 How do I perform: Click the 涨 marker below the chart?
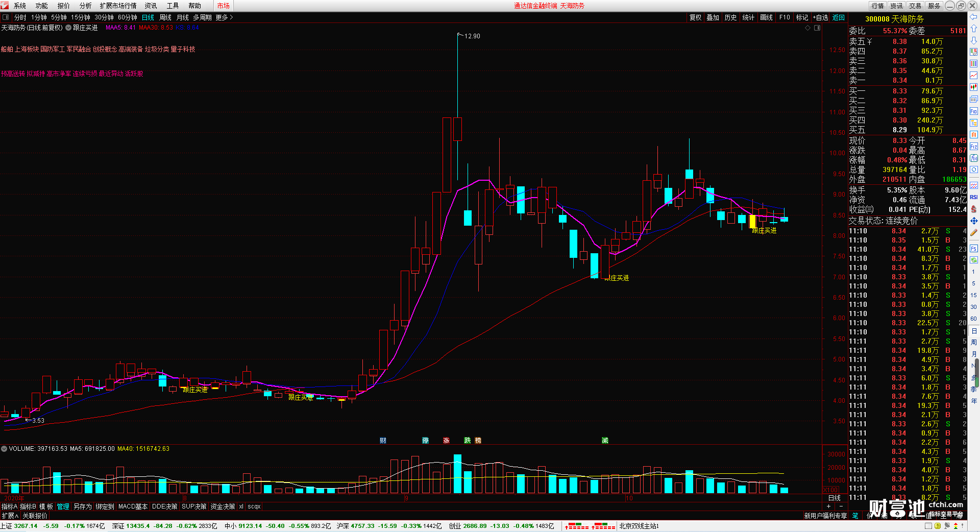pyautogui.click(x=446, y=440)
